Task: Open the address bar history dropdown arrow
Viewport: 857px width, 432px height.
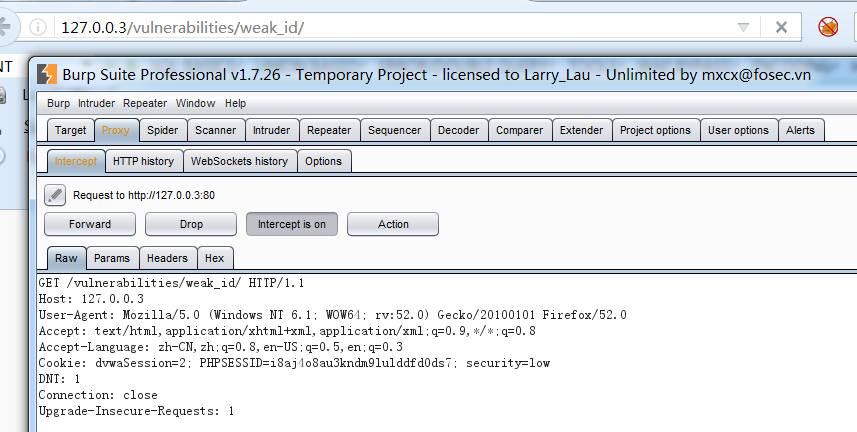Action: pos(743,27)
